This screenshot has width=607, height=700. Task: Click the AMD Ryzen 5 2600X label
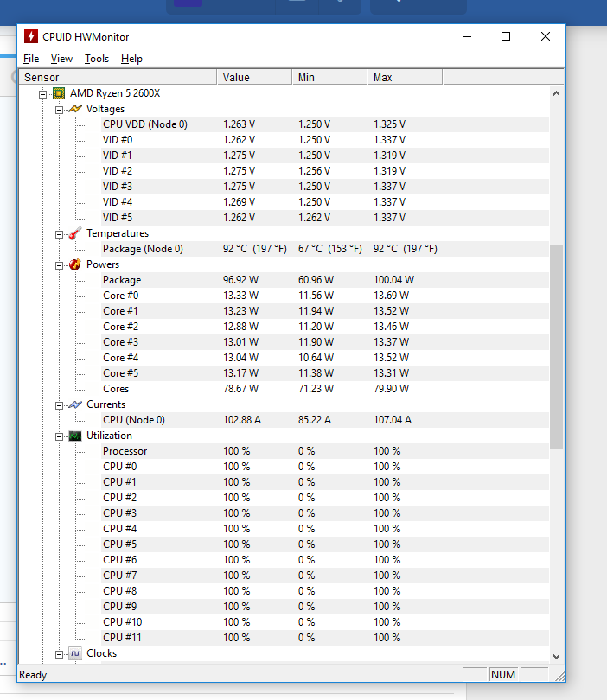[115, 93]
